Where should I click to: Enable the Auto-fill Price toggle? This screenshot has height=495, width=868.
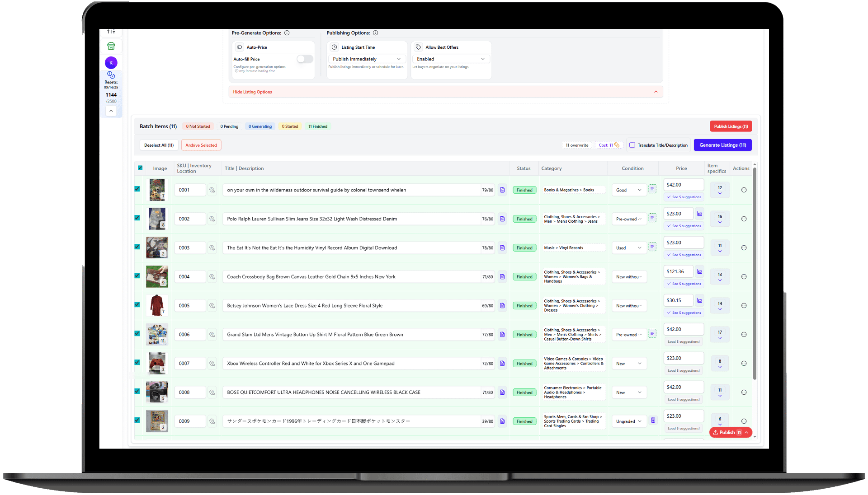tap(305, 59)
